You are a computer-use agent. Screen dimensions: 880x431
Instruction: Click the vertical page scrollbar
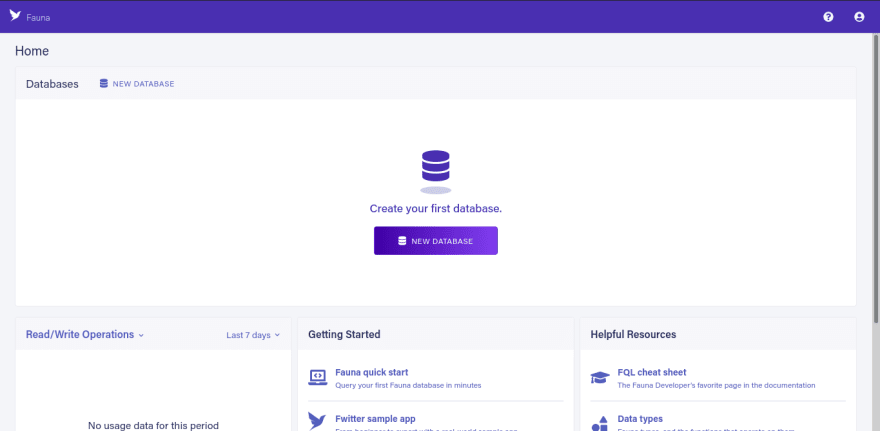[876, 180]
